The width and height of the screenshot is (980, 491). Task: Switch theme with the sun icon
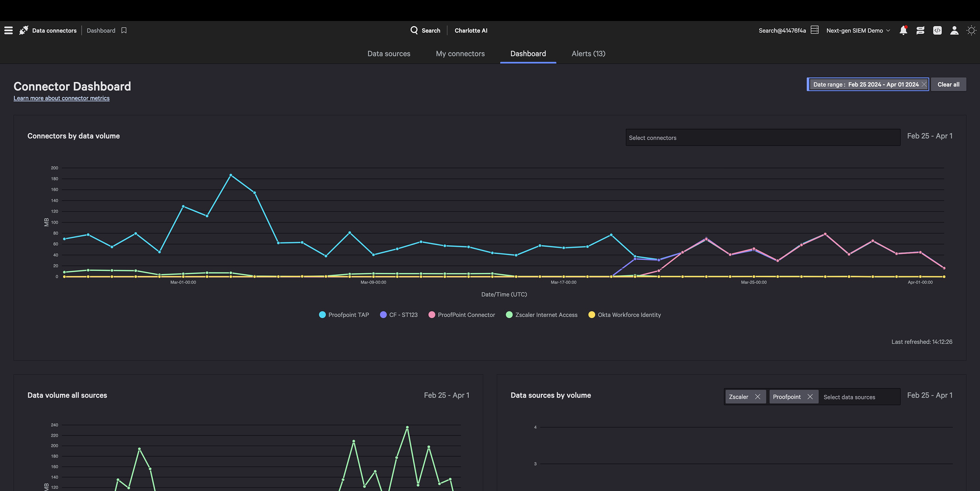click(x=971, y=30)
